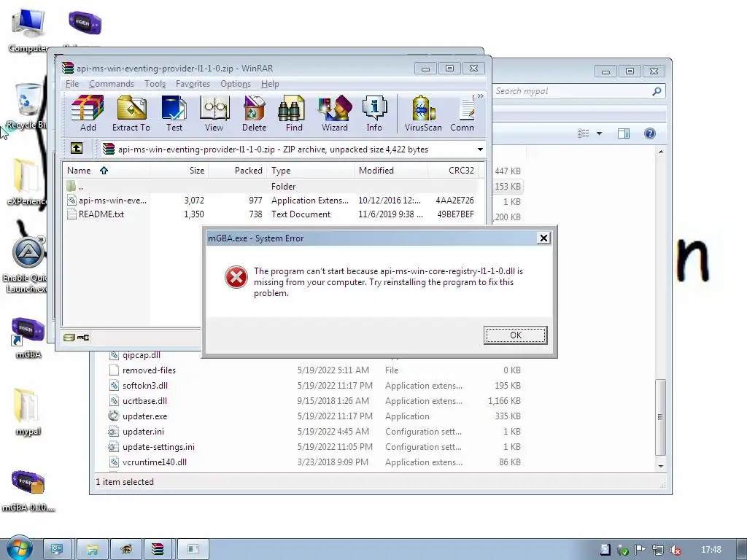Open the File menu in WinRAR
This screenshot has width=747, height=560.
click(x=72, y=84)
